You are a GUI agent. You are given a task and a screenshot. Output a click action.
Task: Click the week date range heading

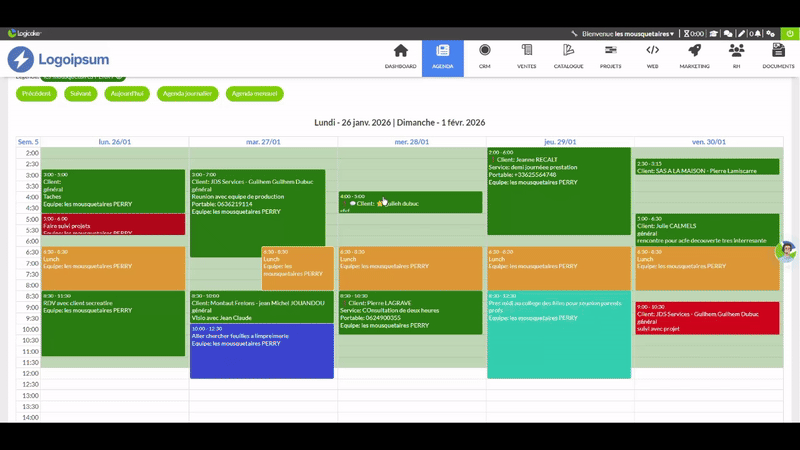tap(399, 122)
